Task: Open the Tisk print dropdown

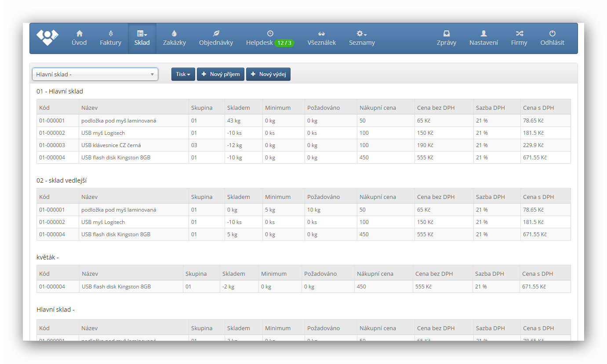Action: pos(183,74)
